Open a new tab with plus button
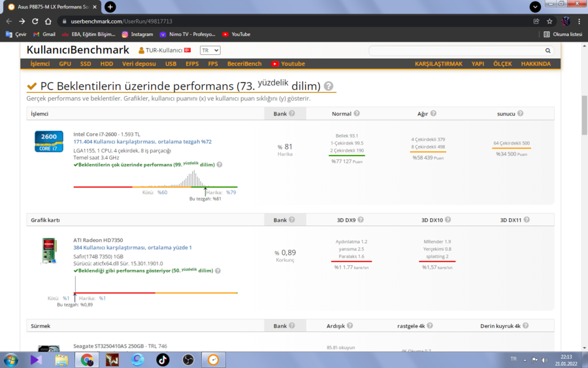The height and width of the screenshot is (368, 588). pyautogui.click(x=110, y=7)
